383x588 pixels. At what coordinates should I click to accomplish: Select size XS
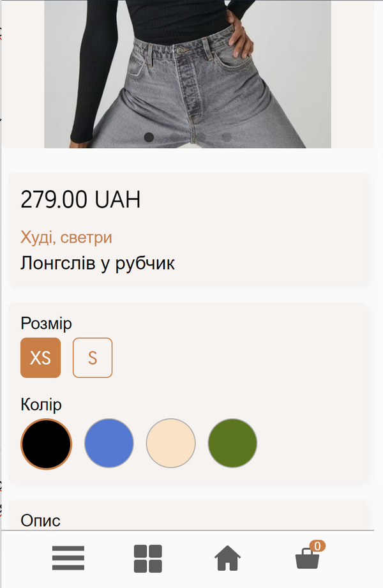coord(40,358)
